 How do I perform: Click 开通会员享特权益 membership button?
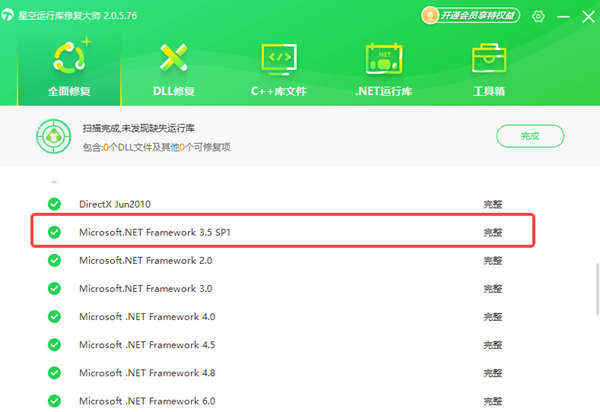click(x=471, y=16)
